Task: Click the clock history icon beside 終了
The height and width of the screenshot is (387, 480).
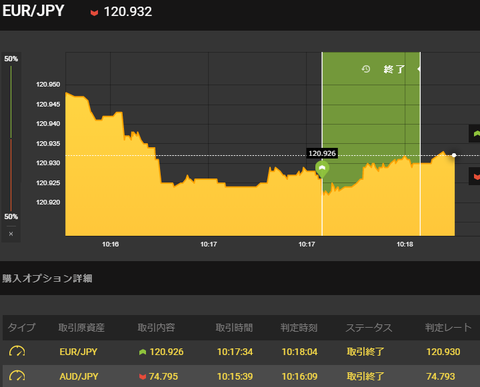Action: click(366, 69)
